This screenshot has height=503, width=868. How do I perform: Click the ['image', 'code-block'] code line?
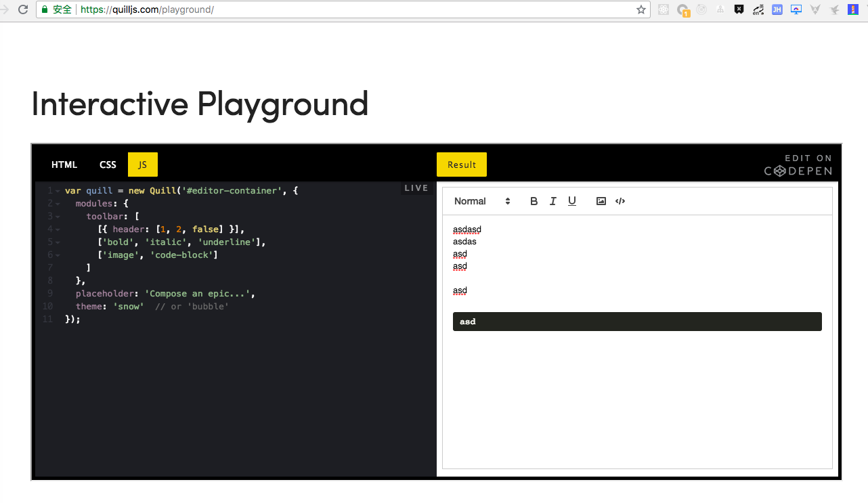point(158,255)
